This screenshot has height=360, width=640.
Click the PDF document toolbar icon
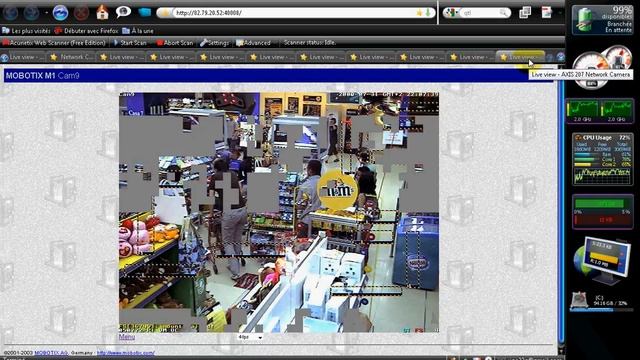(547, 12)
